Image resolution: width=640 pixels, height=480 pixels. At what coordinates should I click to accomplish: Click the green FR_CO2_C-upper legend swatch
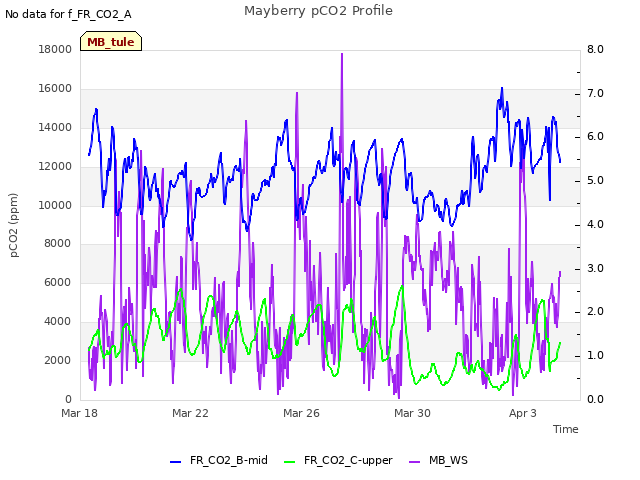tap(289, 462)
